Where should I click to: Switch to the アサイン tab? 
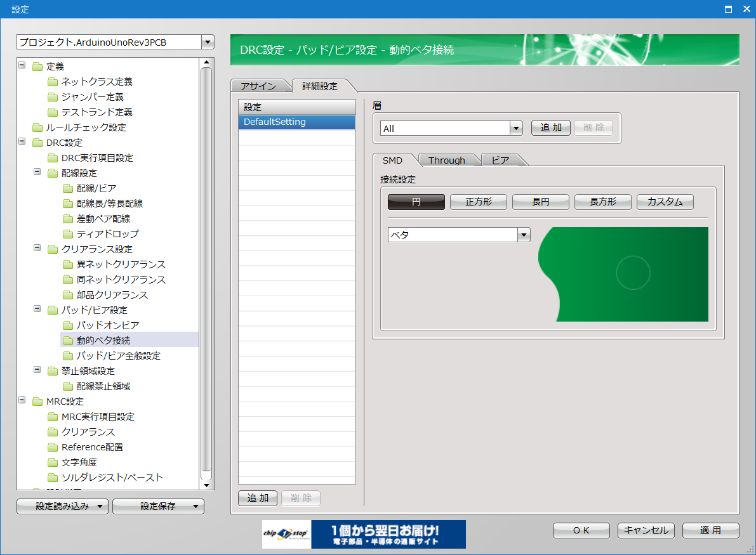pyautogui.click(x=258, y=86)
